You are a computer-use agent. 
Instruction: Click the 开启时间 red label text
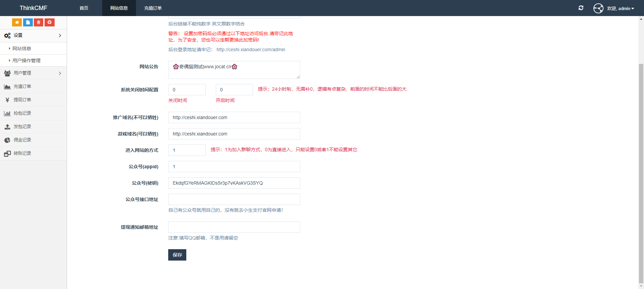[225, 100]
